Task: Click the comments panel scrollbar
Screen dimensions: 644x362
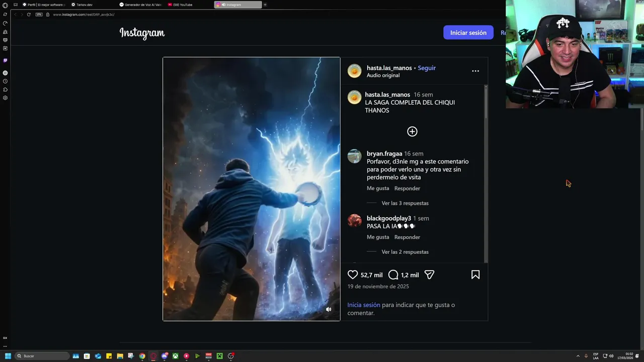Action: pos(486,173)
